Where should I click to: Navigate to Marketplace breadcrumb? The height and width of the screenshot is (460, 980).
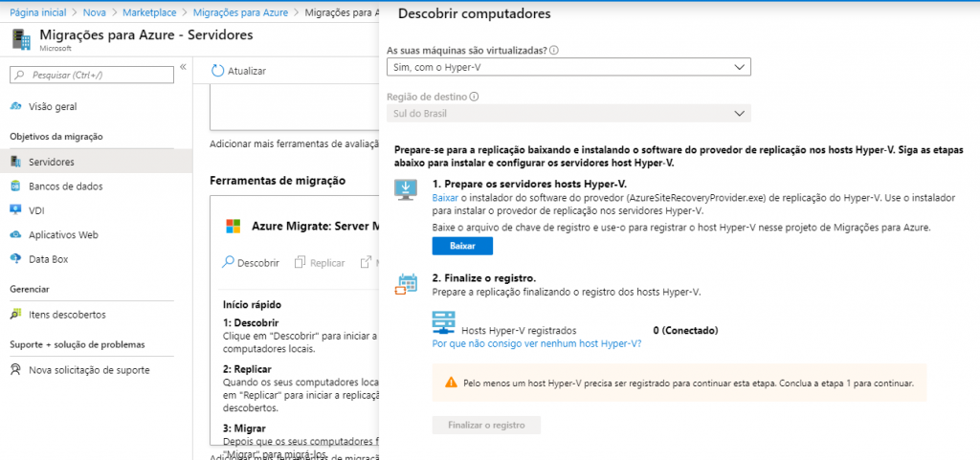tap(150, 12)
